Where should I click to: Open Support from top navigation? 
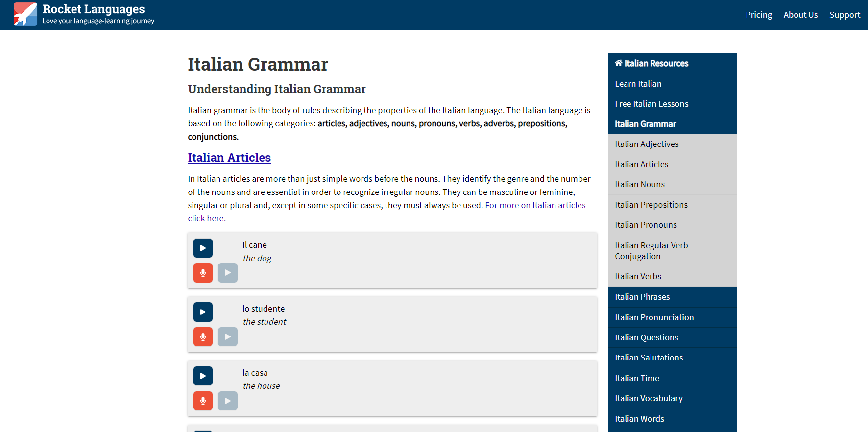[x=844, y=15]
